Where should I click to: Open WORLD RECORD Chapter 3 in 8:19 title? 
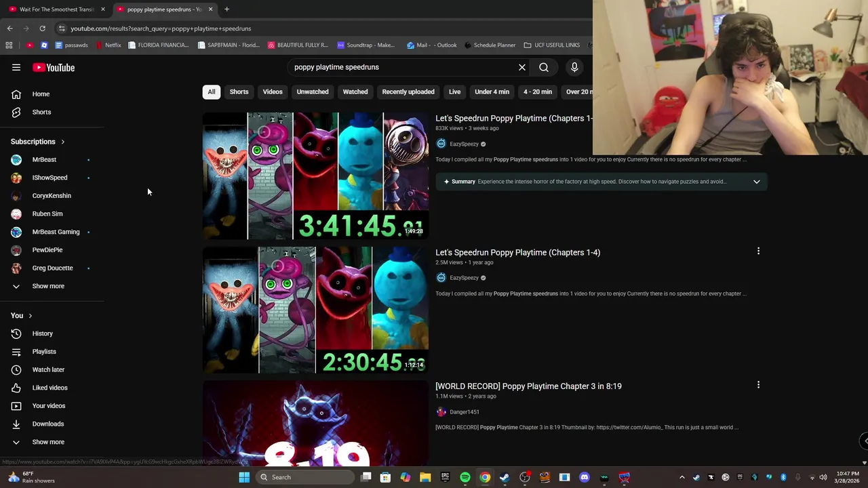pyautogui.click(x=528, y=386)
